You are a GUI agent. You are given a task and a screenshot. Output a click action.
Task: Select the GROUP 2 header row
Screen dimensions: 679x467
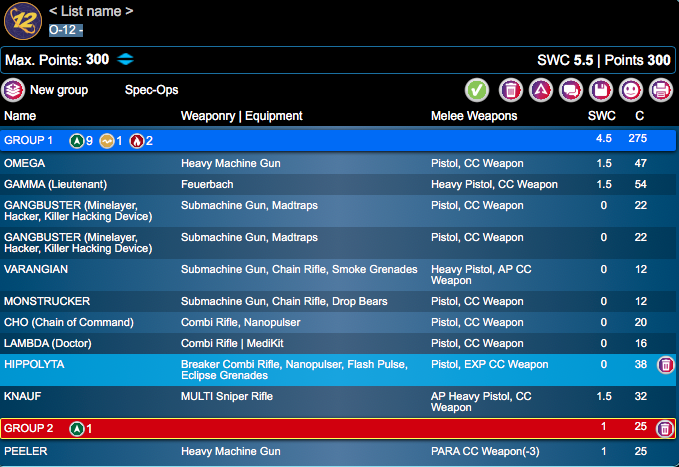coord(338,428)
